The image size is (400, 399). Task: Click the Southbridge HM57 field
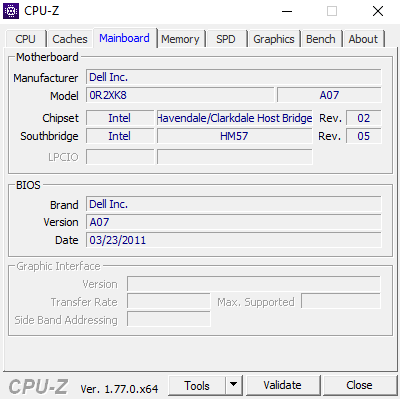click(x=235, y=136)
